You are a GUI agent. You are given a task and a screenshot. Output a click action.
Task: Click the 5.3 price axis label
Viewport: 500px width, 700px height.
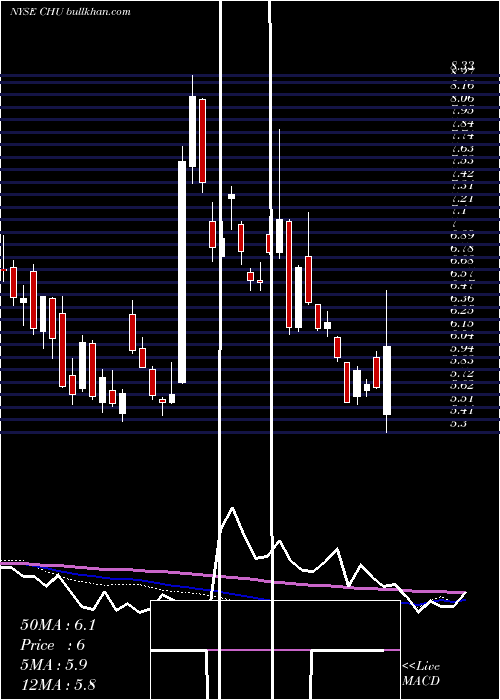[458, 424]
